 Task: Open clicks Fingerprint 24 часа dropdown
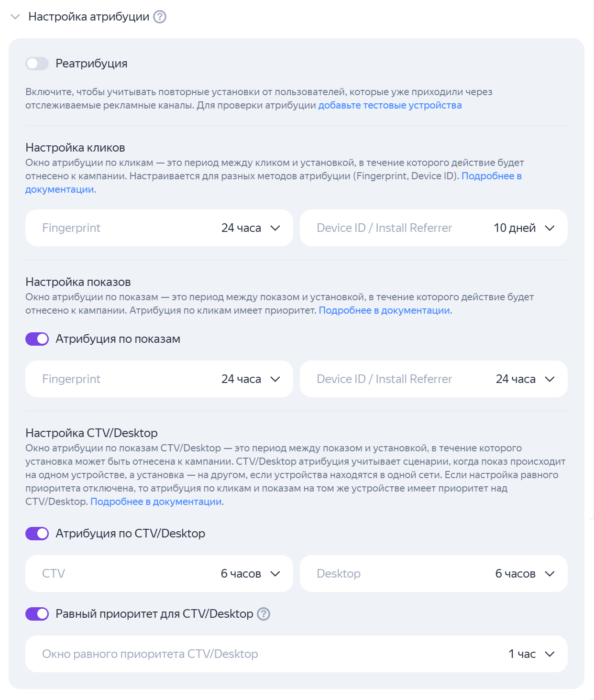tap(159, 228)
